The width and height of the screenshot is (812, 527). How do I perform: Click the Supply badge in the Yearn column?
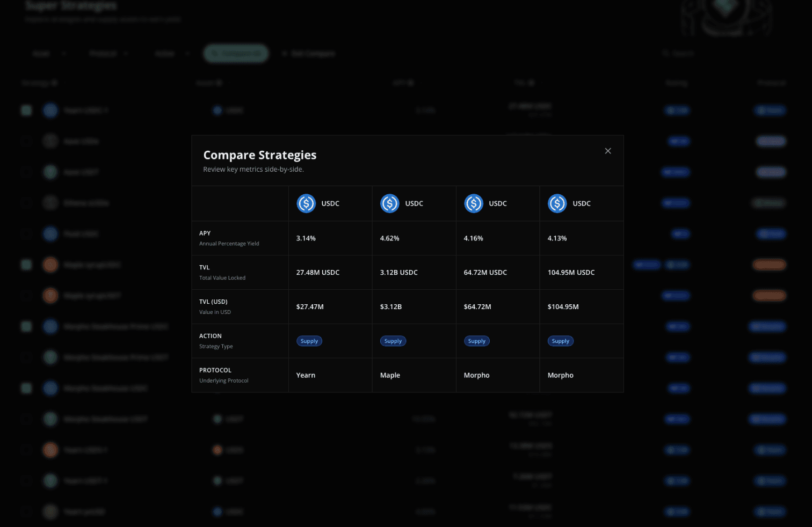tap(309, 341)
